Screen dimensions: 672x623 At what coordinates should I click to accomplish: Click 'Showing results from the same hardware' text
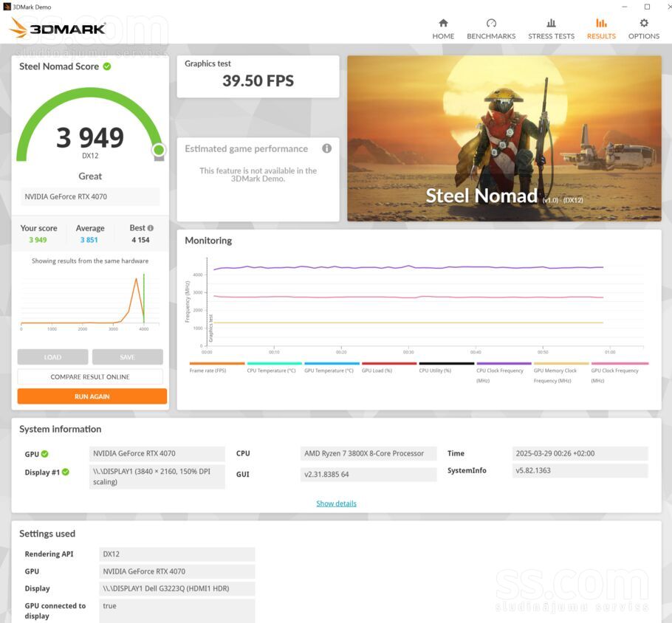[90, 261]
